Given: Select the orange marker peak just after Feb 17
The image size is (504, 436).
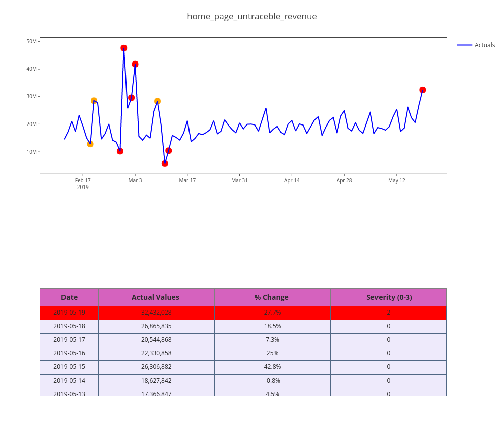Looking at the screenshot, I should (x=94, y=101).
